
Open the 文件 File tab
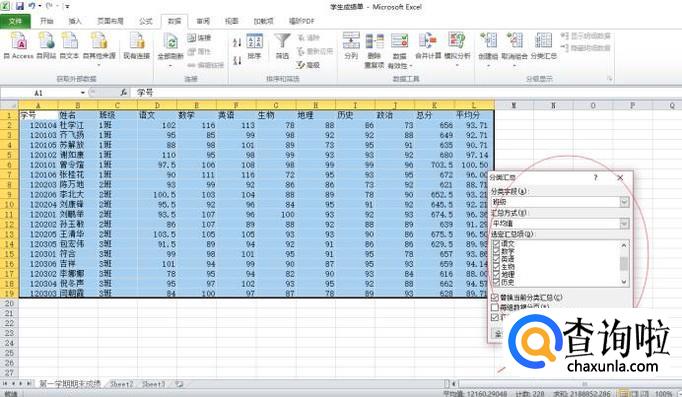pos(15,21)
